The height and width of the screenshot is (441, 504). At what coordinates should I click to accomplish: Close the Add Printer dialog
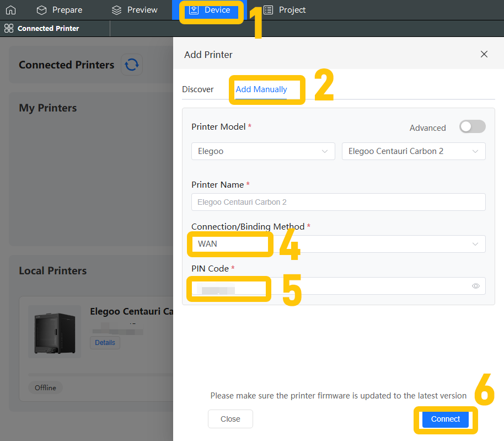[x=484, y=54]
